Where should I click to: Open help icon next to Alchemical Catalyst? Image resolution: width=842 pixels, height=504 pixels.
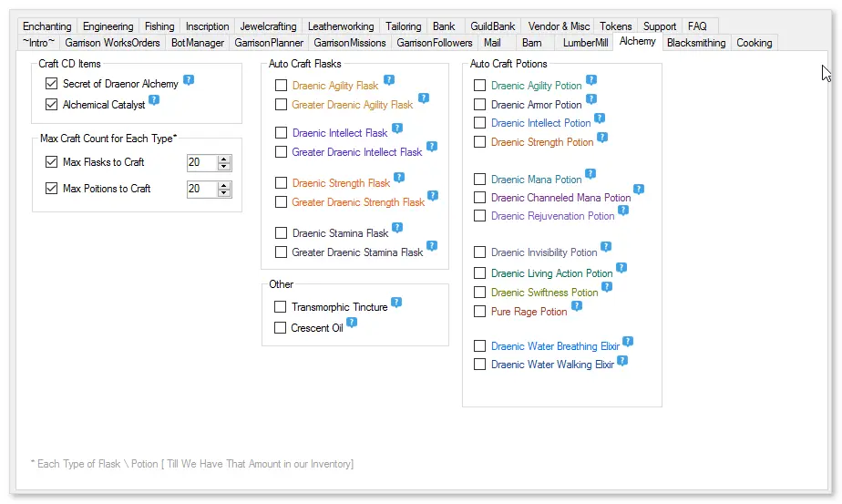pyautogui.click(x=154, y=100)
